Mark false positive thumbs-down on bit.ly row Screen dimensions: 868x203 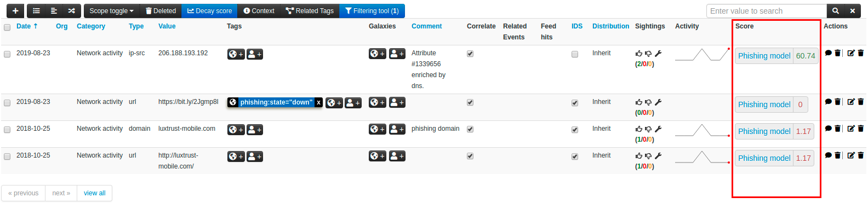(x=648, y=102)
